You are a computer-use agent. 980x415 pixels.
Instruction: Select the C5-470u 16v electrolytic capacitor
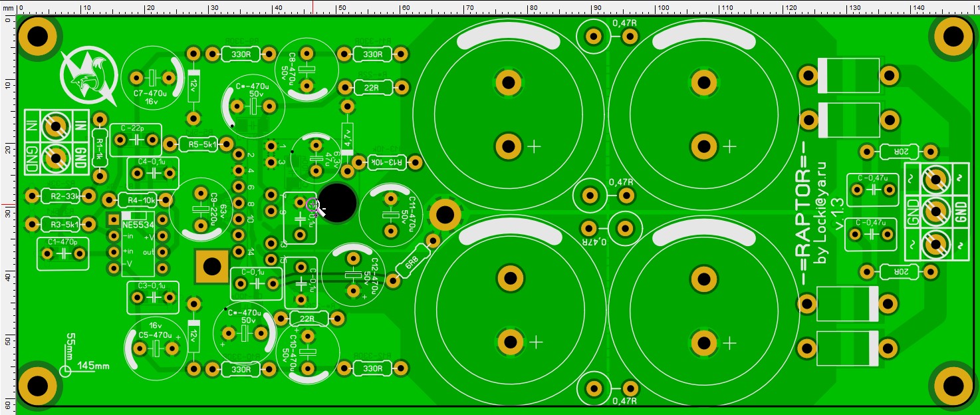156,348
